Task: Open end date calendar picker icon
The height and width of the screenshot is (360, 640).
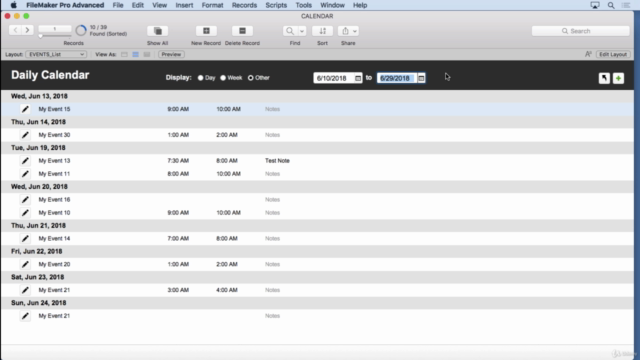Action: pyautogui.click(x=421, y=78)
